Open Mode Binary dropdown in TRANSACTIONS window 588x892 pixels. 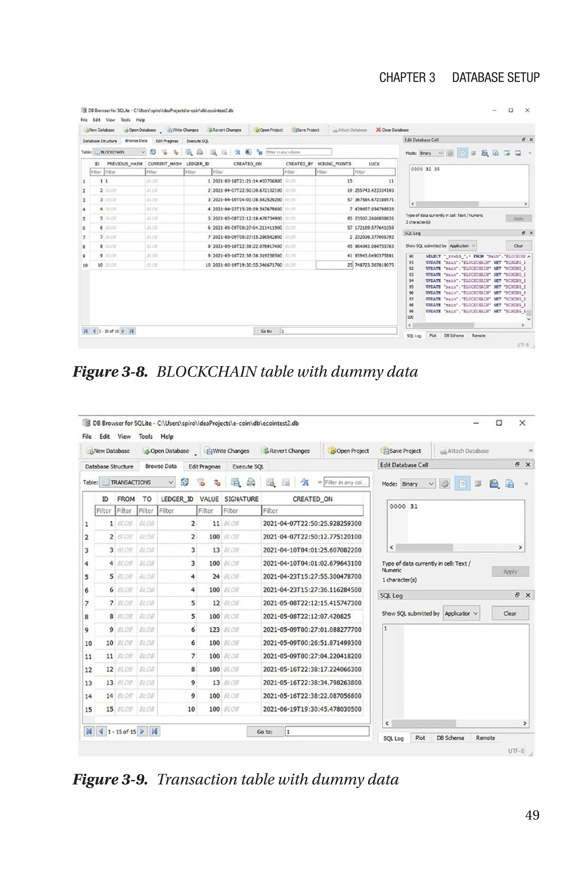(x=418, y=483)
